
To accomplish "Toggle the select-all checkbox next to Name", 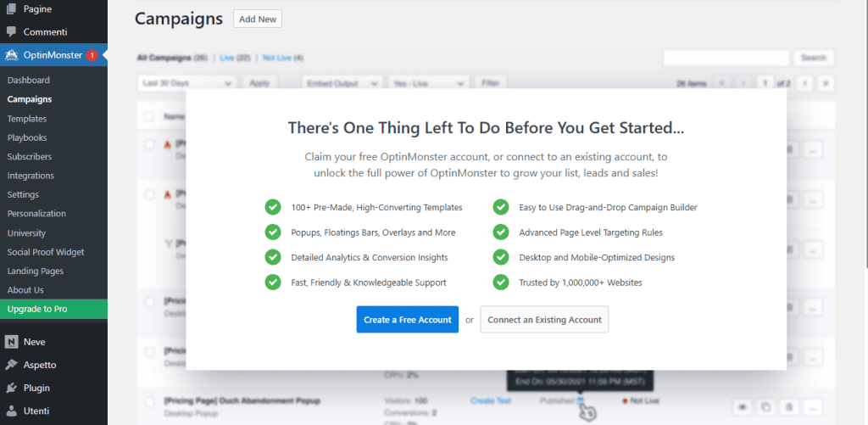I will click(x=149, y=116).
